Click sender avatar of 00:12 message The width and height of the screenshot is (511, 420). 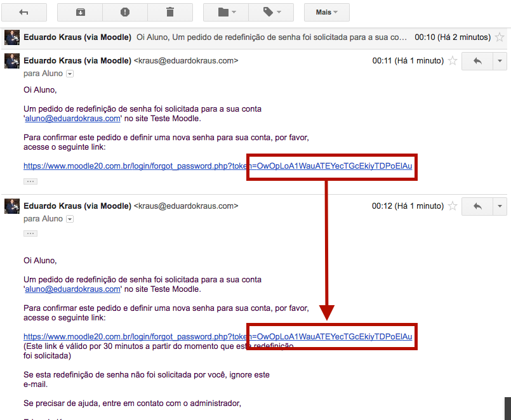12,206
